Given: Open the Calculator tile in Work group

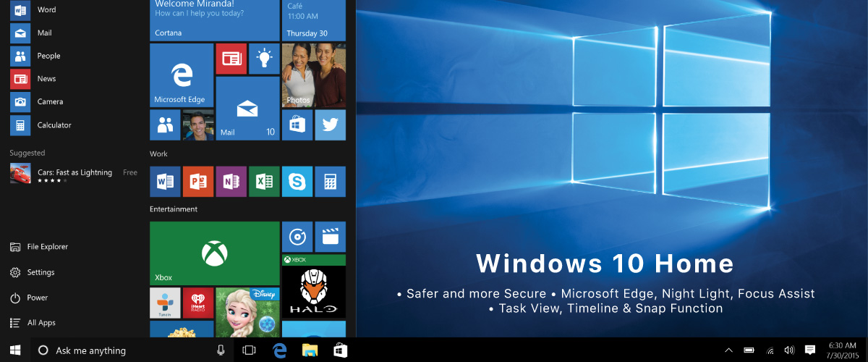Looking at the screenshot, I should tap(331, 182).
